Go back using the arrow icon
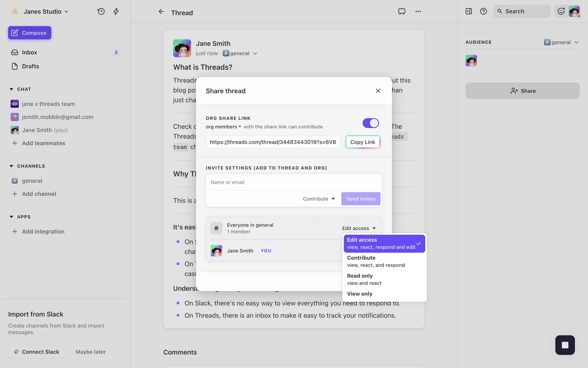 161,12
